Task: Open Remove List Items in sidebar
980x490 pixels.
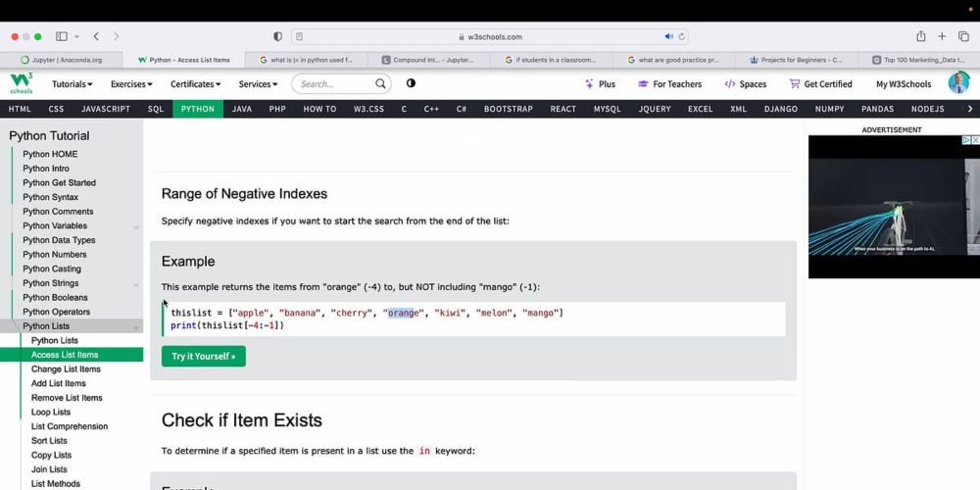Action: pos(67,398)
